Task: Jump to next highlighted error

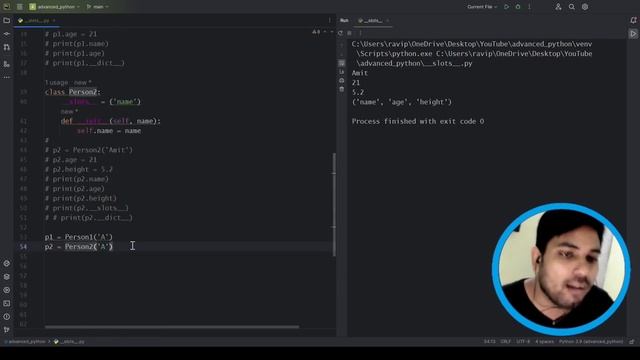Action: [x=331, y=32]
